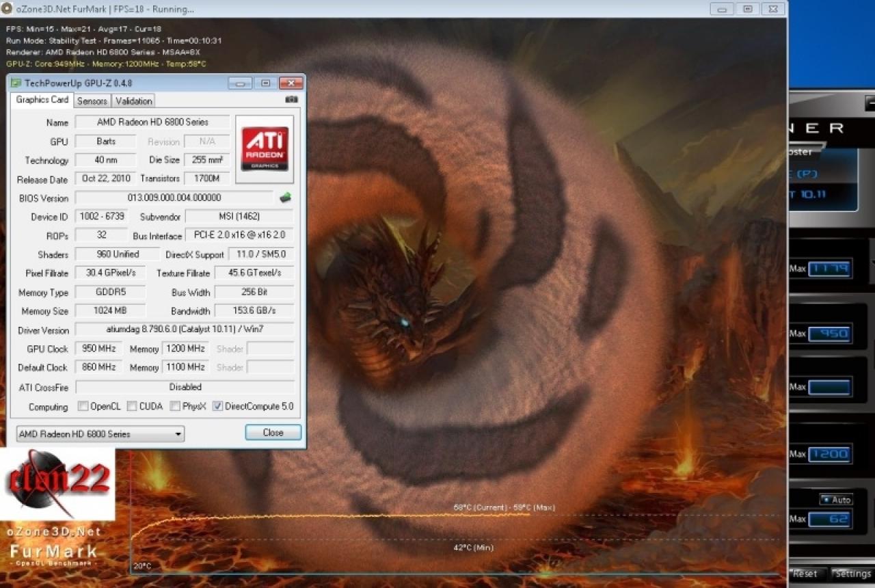
Task: Toggle the CUDA checkbox
Action: pos(132,406)
